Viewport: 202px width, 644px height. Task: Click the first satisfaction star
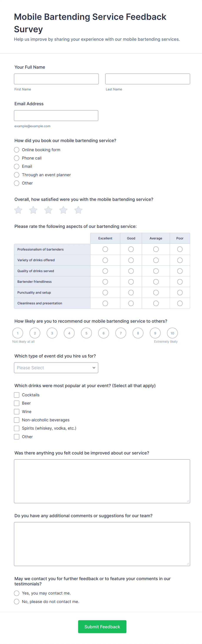18,210
